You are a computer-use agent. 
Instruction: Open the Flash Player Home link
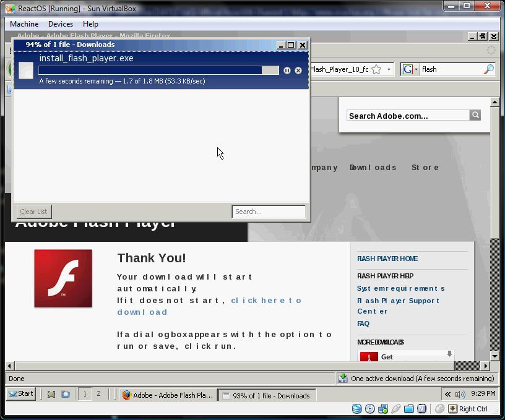[387, 259]
